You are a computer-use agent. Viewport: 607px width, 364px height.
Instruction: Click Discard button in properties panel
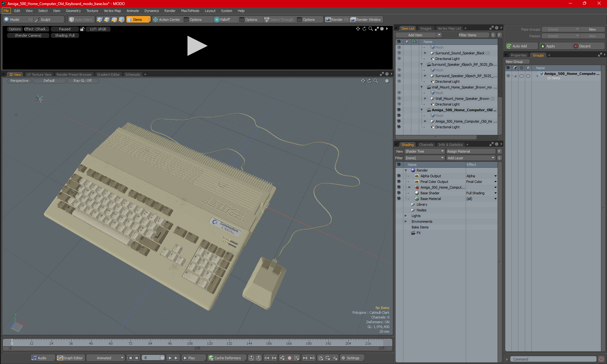[585, 46]
